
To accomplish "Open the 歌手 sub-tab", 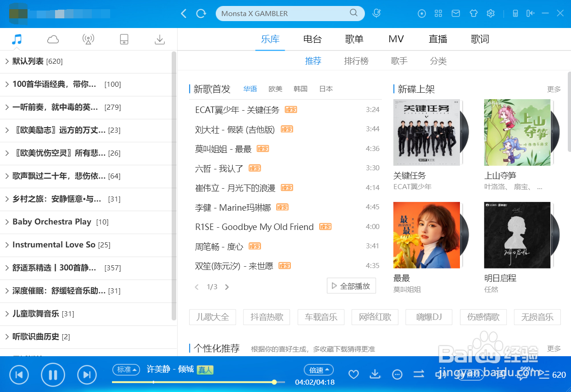I will tap(399, 61).
